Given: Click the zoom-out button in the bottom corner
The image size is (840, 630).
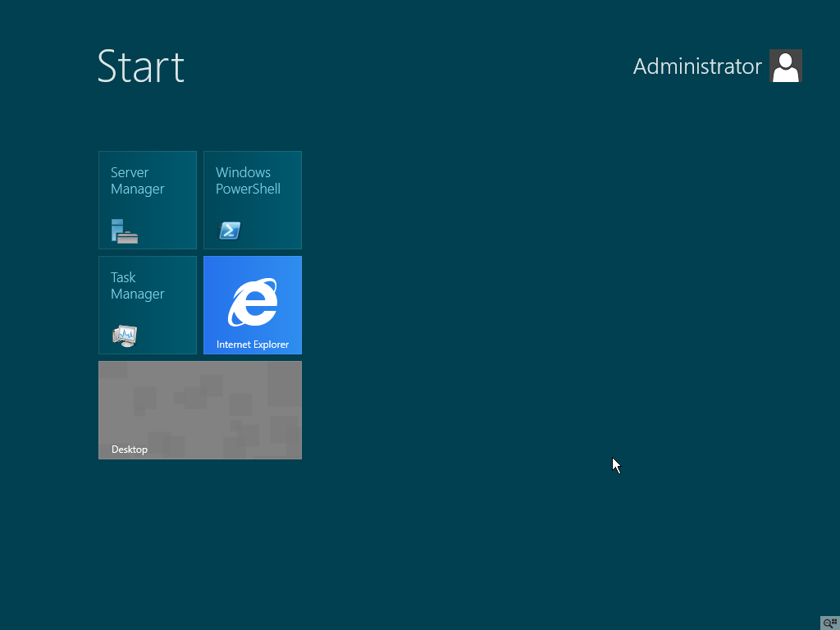Looking at the screenshot, I should point(830,623).
